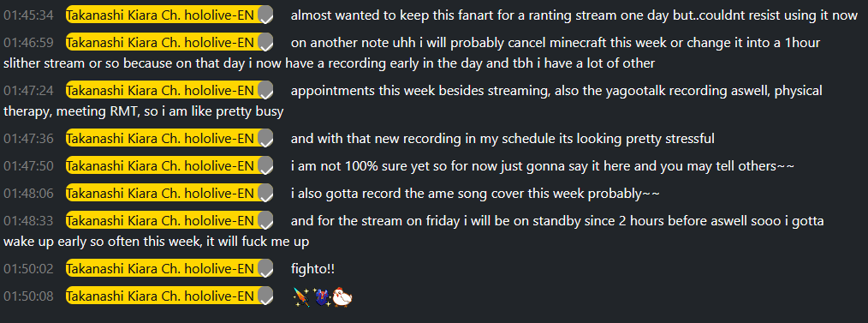Click the sparkly blue shield emoji
The height and width of the screenshot is (323, 868).
tap(322, 297)
